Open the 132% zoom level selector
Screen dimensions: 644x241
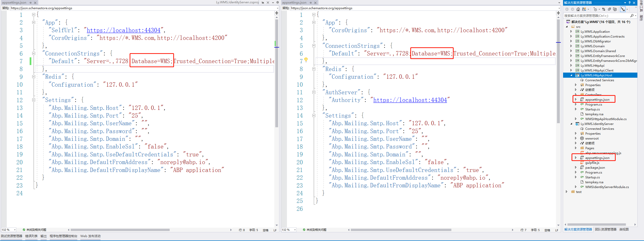click(x=8, y=230)
